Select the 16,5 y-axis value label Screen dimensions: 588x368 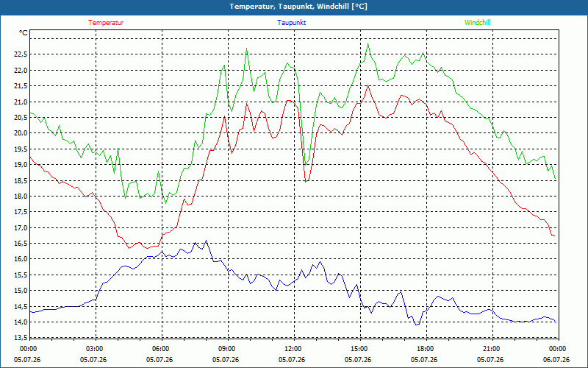21,244
